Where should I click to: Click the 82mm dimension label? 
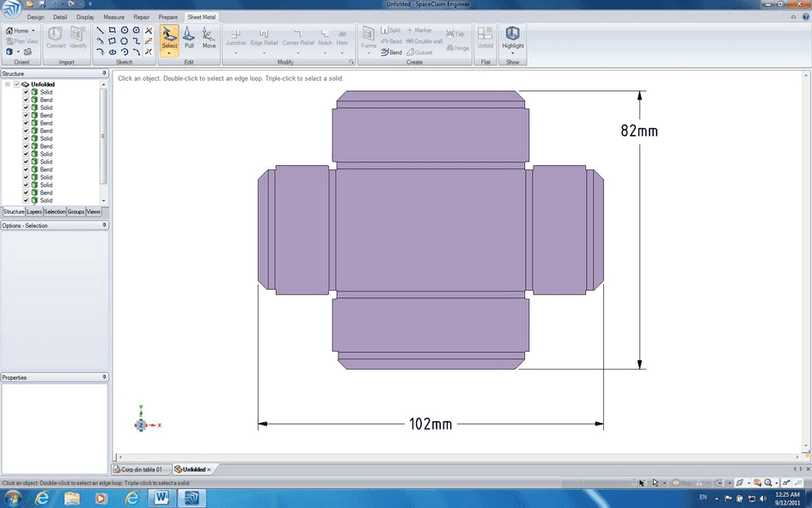point(639,131)
